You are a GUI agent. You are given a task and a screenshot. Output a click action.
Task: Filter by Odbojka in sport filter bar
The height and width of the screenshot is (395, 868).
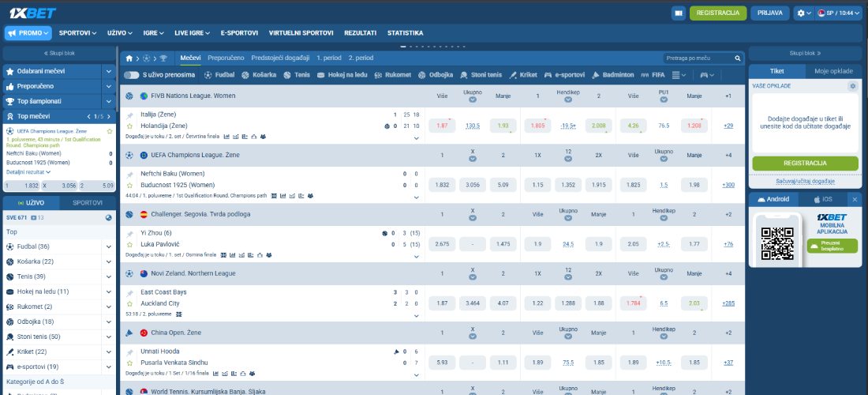tap(436, 75)
